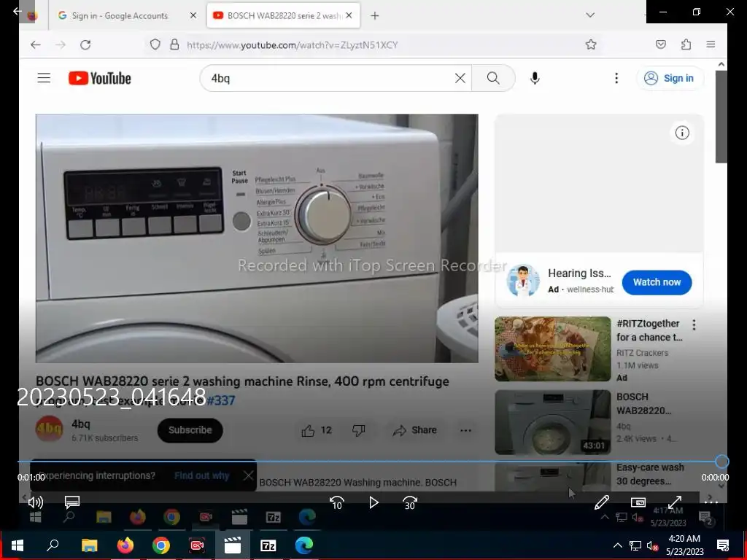Screen dimensions: 747x560
Task: Dismiss the Experiencing interruptions notice
Action: (248, 475)
